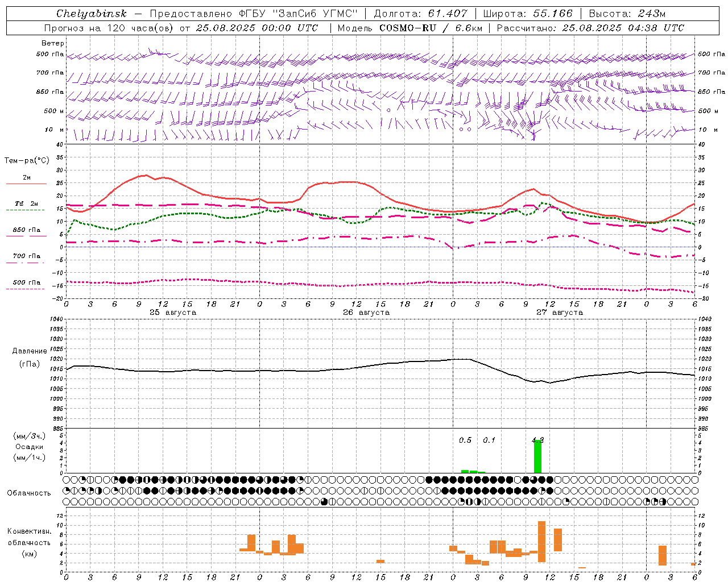Select the 'Широта: 55.166' latitude text
Image resolution: width=728 pixels, height=582 pixels.
tap(528, 14)
